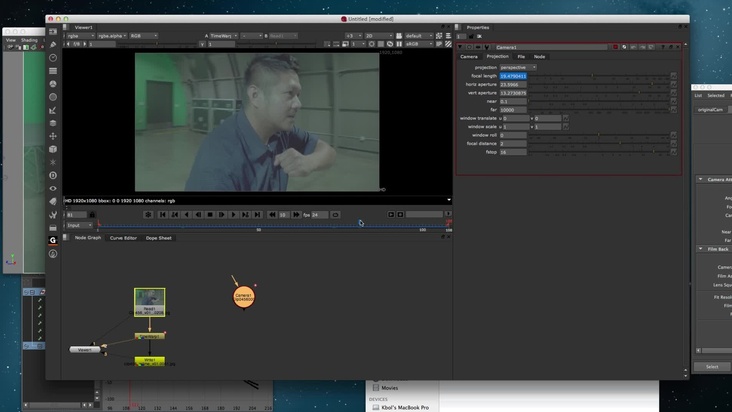Toggle the frame range lock icon
This screenshot has height=412, width=732.
click(92, 214)
